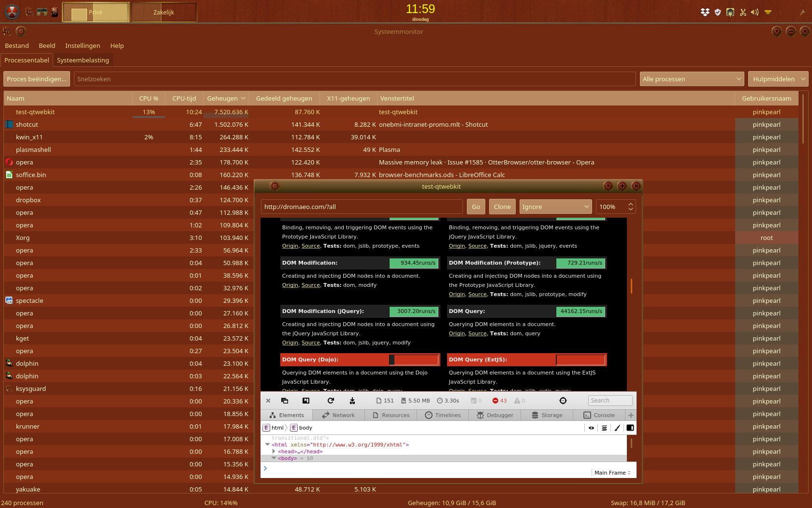This screenshot has width=812, height=508.
Task: Filter console output using the 43 errors badge
Action: click(500, 401)
